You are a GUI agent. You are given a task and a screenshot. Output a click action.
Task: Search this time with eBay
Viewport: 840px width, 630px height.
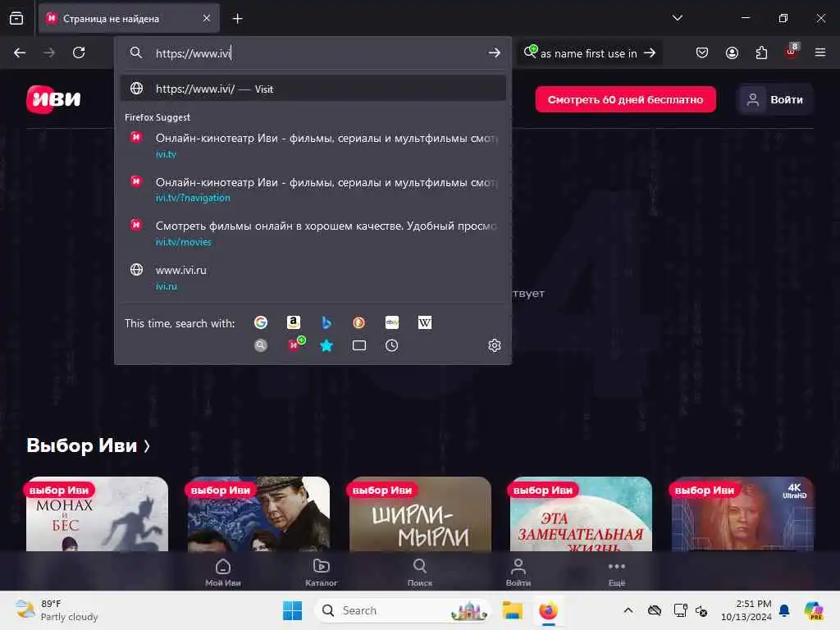point(392,322)
